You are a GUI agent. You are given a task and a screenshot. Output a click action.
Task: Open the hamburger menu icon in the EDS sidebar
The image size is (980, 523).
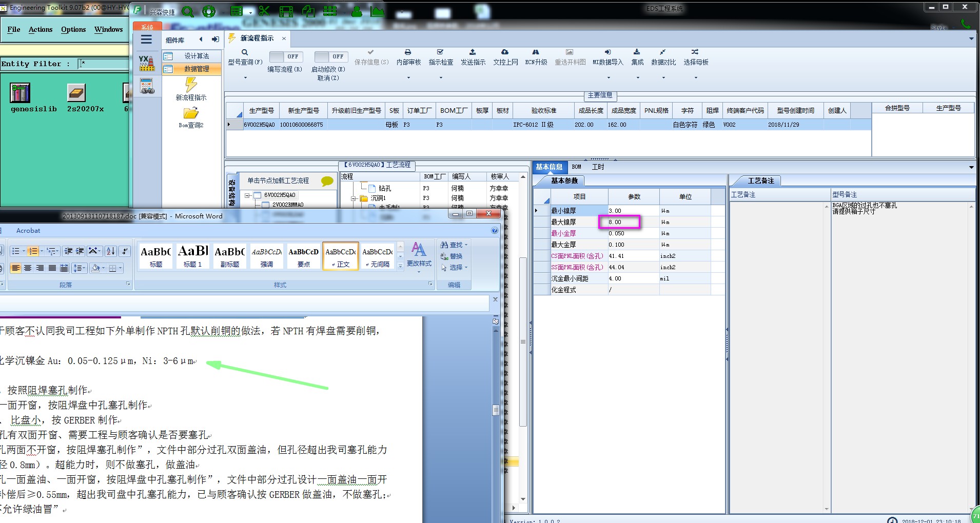click(146, 39)
